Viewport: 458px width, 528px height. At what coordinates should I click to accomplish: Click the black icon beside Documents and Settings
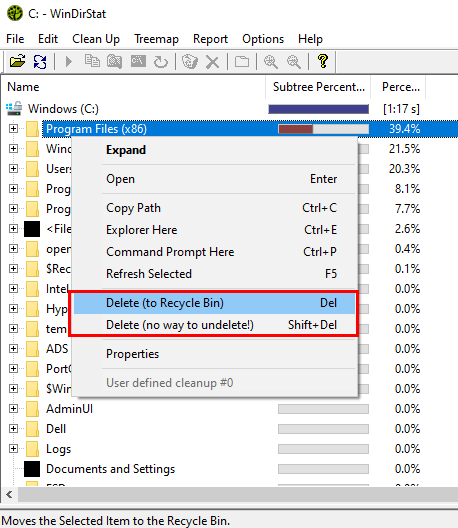click(x=32, y=469)
